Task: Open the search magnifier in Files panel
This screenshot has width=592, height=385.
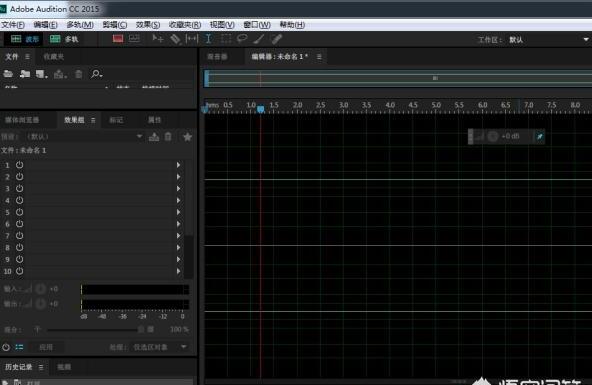Action: pos(96,74)
